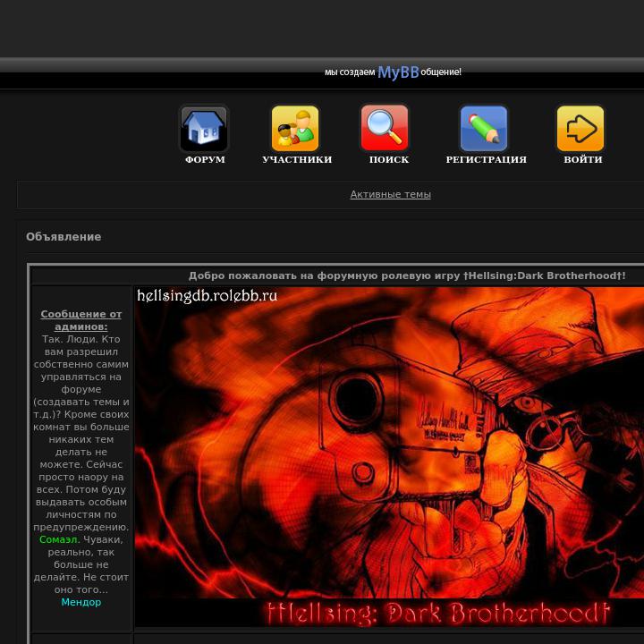Visit the MyBB logo link
644x644 pixels.
point(398,72)
